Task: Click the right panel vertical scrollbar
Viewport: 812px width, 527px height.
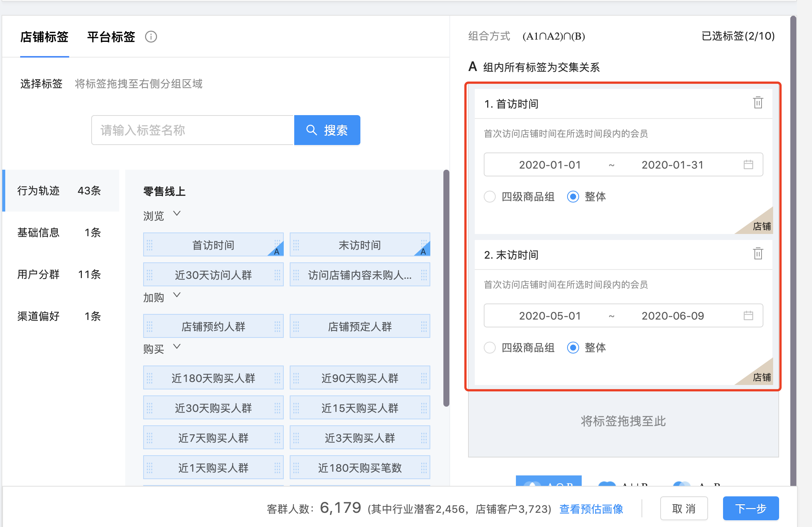Action: click(x=793, y=250)
